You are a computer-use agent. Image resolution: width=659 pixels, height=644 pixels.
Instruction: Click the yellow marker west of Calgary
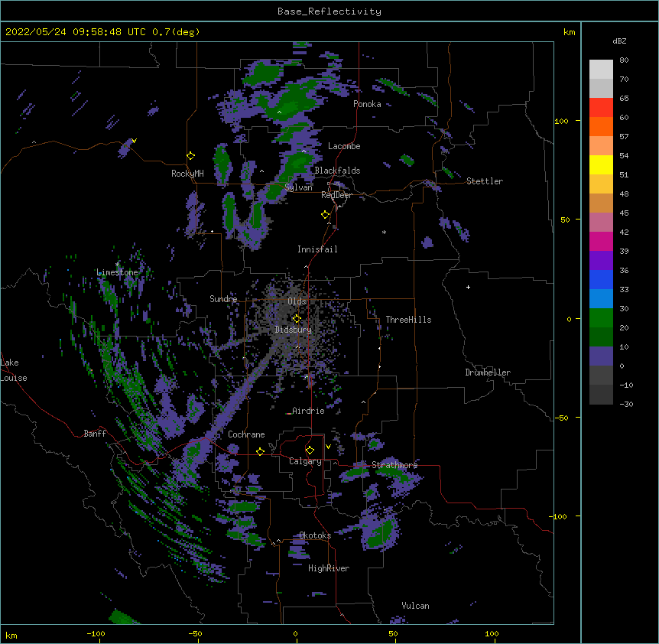[260, 452]
